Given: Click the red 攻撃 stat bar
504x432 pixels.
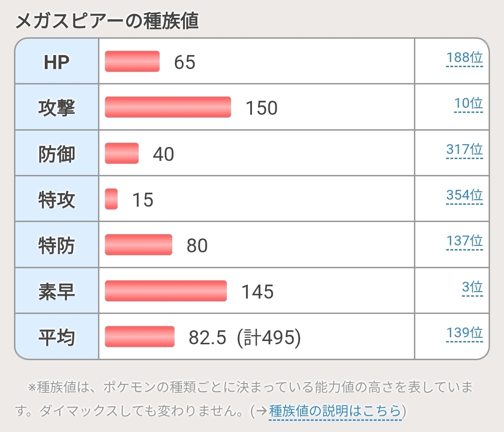Looking at the screenshot, I should click(x=168, y=107).
